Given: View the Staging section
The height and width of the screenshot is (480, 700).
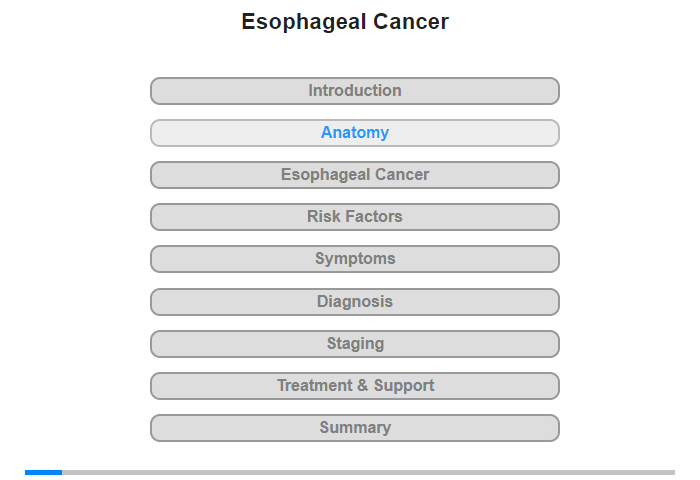Looking at the screenshot, I should (354, 344).
